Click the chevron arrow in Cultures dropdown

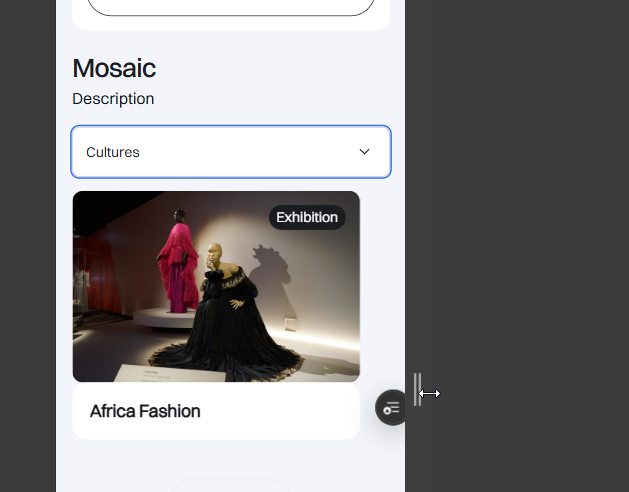pyautogui.click(x=364, y=152)
